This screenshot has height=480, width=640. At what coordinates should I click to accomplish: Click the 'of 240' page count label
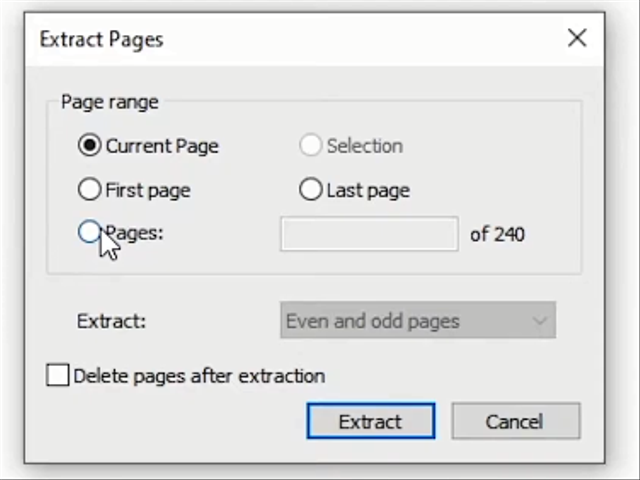tap(497, 235)
